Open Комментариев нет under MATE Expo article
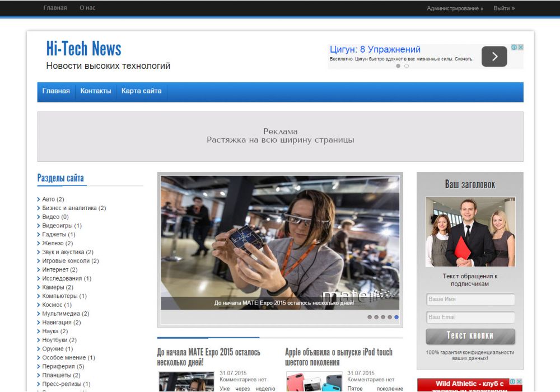Screen dimensions: 560x392 (x=243, y=380)
